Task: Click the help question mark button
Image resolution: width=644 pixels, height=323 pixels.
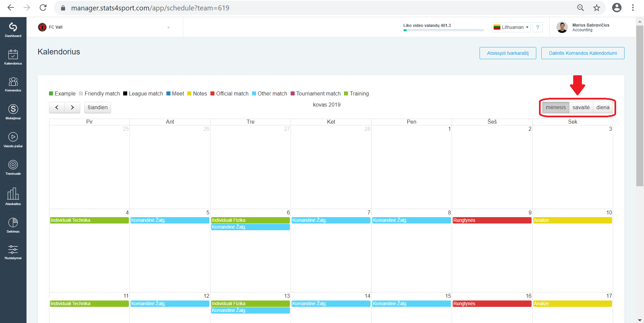Action: (538, 27)
